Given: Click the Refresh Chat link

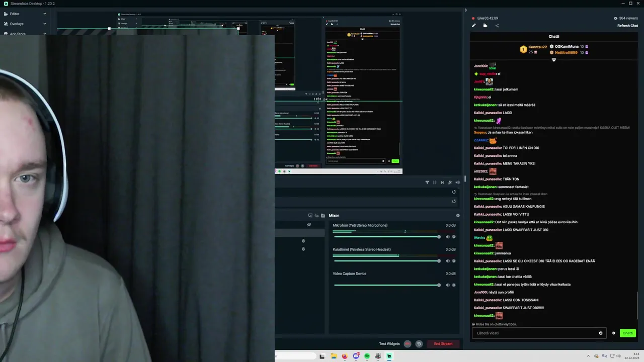Looking at the screenshot, I should [x=628, y=26].
